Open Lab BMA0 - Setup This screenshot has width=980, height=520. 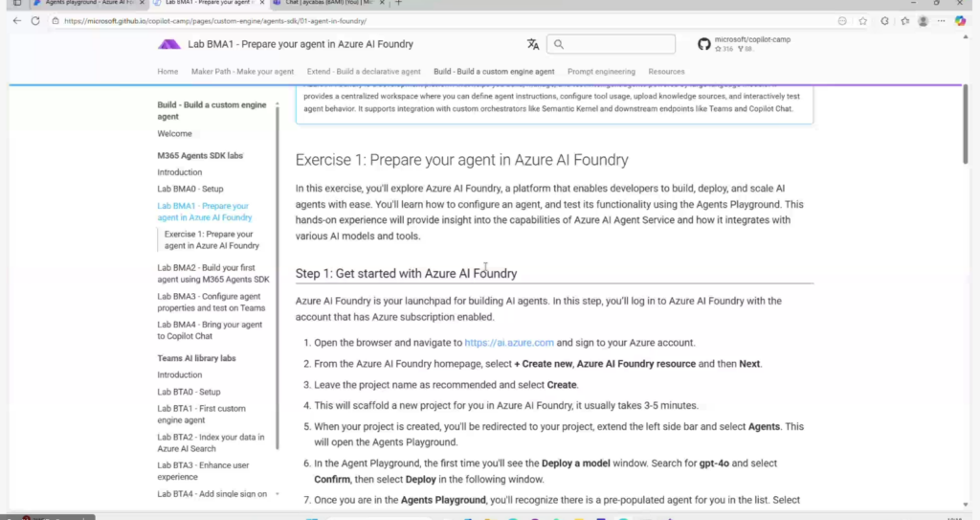[x=190, y=189]
